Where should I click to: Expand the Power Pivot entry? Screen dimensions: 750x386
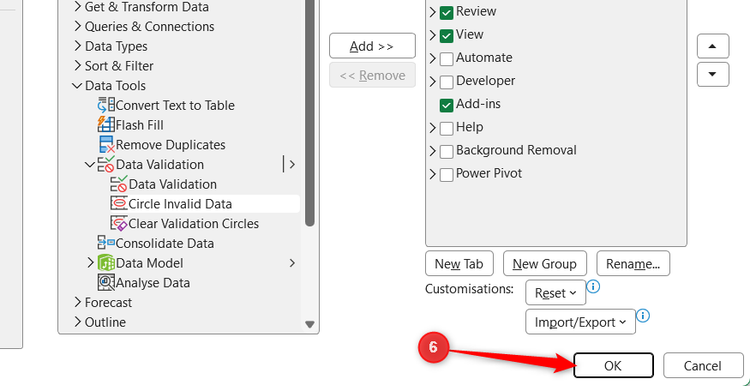(433, 174)
